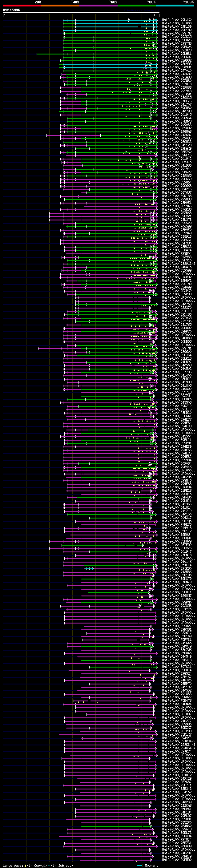The width and height of the screenshot is (197, 868).
Task: Choose the UniRef100_Q40793 hit label
Action: tap(177, 111)
